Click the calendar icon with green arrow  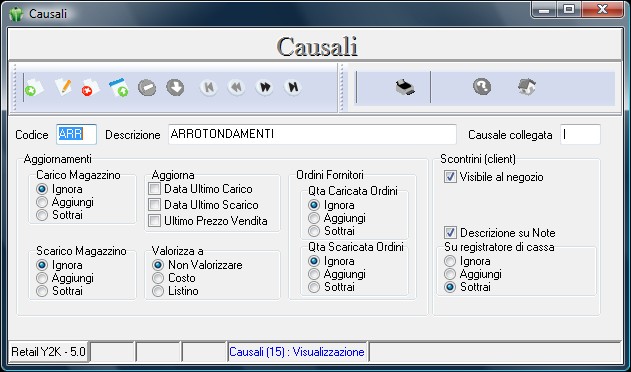pos(119,87)
